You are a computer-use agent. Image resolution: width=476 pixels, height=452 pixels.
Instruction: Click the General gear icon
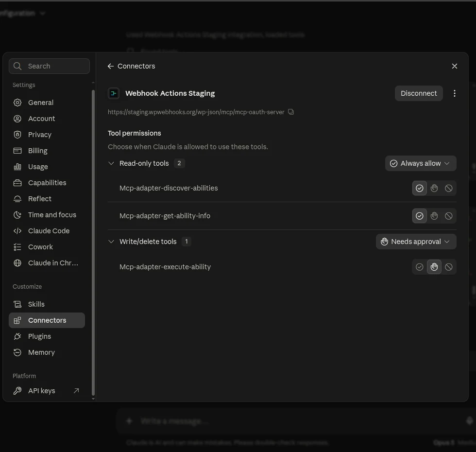click(x=17, y=103)
